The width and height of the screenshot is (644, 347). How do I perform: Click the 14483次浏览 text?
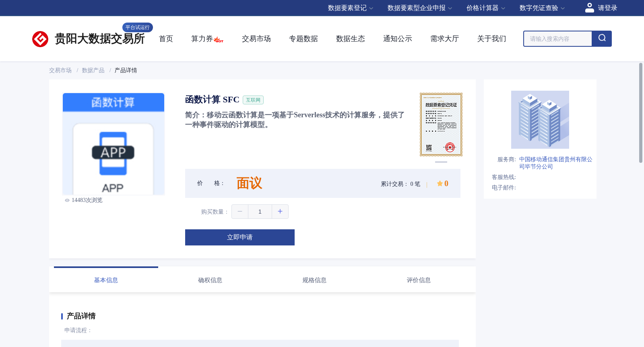tap(87, 200)
